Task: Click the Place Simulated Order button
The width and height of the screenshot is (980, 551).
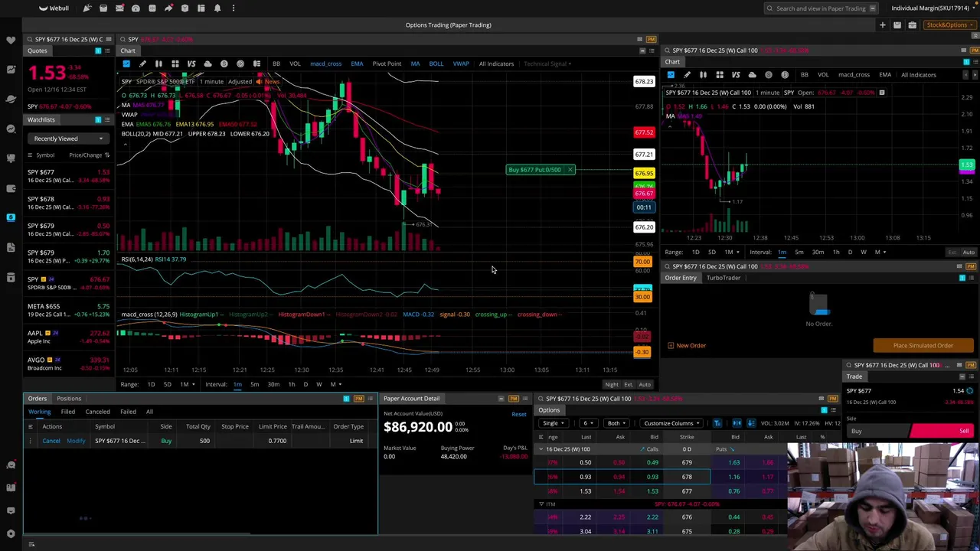Action: (x=923, y=346)
